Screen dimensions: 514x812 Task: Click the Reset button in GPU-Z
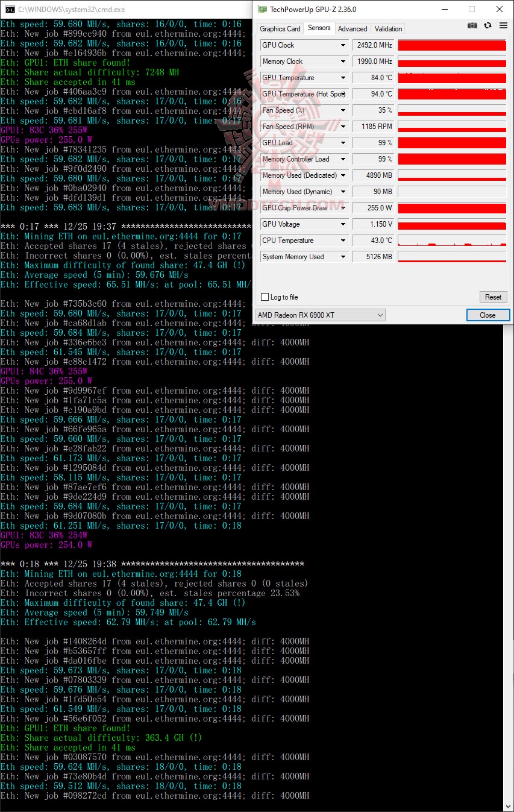tap(493, 297)
